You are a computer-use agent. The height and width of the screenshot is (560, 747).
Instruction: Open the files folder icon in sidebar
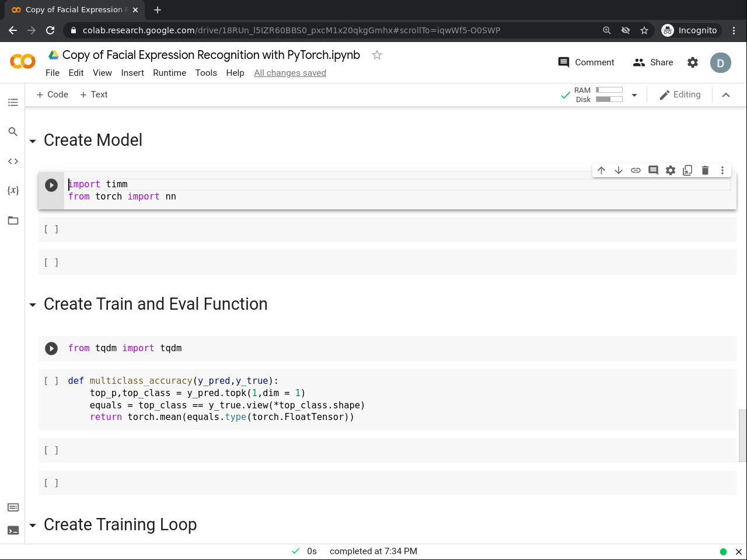coord(13,220)
